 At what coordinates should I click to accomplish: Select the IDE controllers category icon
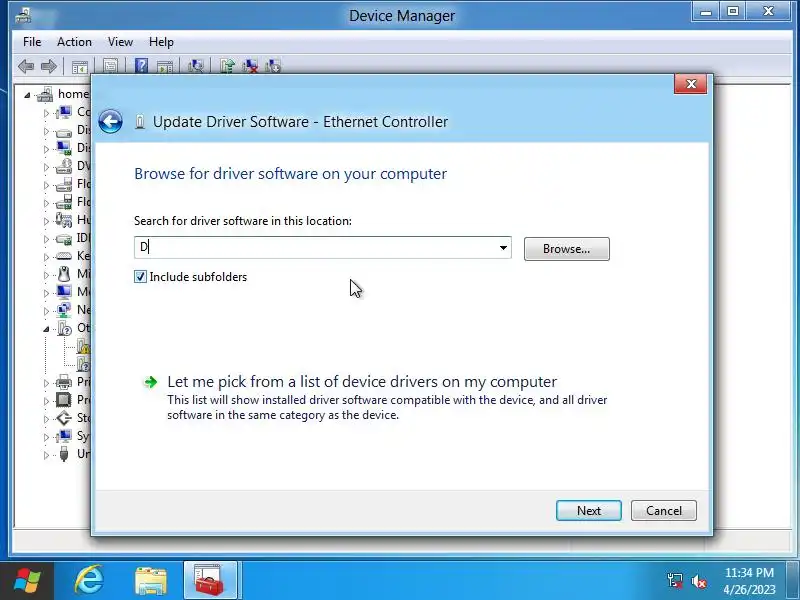(x=64, y=238)
